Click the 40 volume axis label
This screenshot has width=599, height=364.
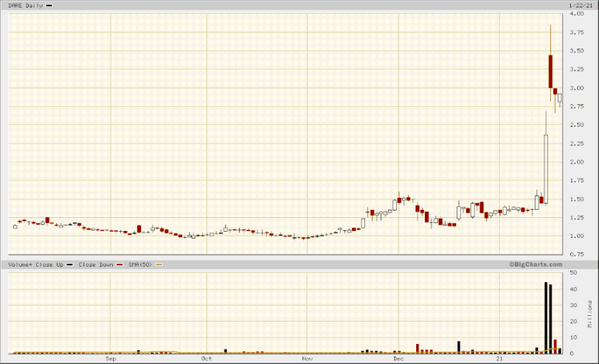pyautogui.click(x=573, y=289)
